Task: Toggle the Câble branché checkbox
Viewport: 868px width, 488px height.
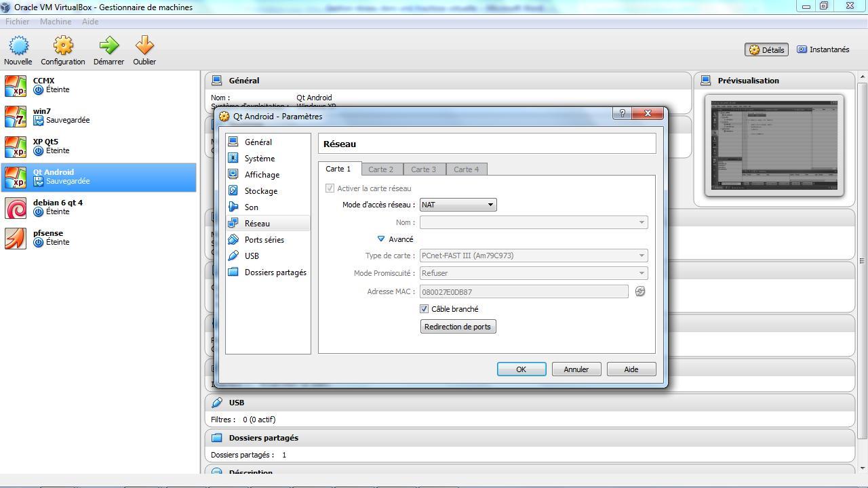Action: click(425, 309)
